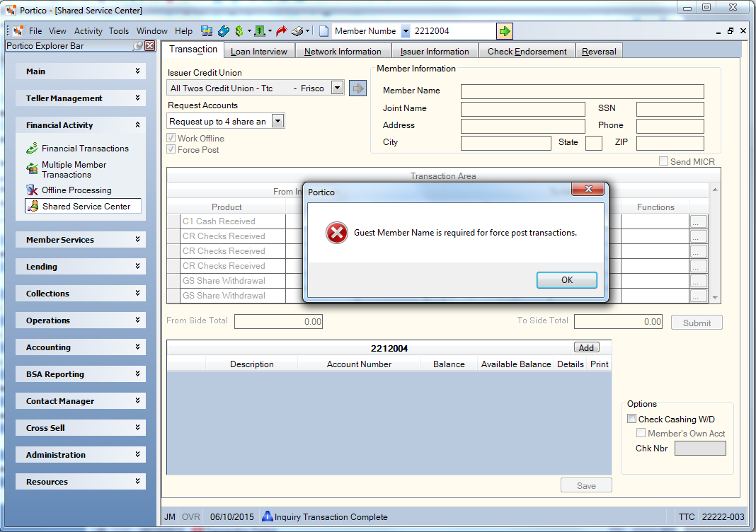This screenshot has height=532, width=756.
Task: Switch to the Check Endorsement tab
Action: (527, 51)
